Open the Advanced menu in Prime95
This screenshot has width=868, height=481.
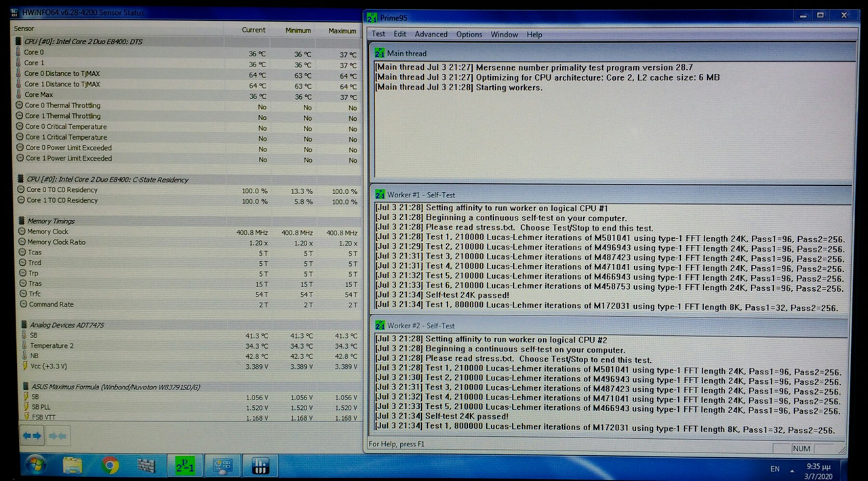point(431,35)
